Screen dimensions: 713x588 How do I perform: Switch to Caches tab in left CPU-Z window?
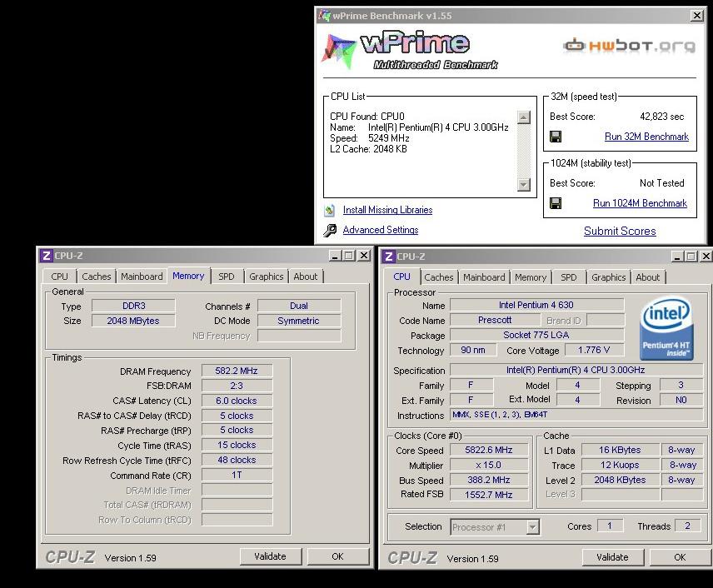(x=97, y=277)
